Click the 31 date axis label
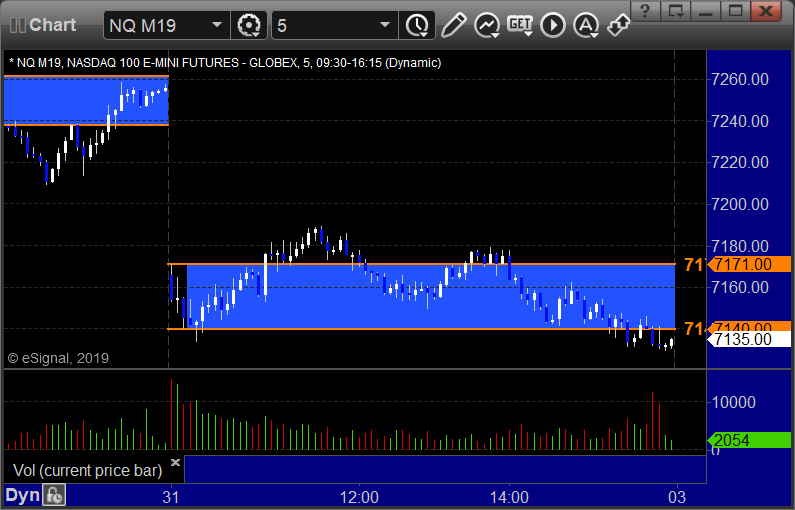This screenshot has height=510, width=795. 170,497
